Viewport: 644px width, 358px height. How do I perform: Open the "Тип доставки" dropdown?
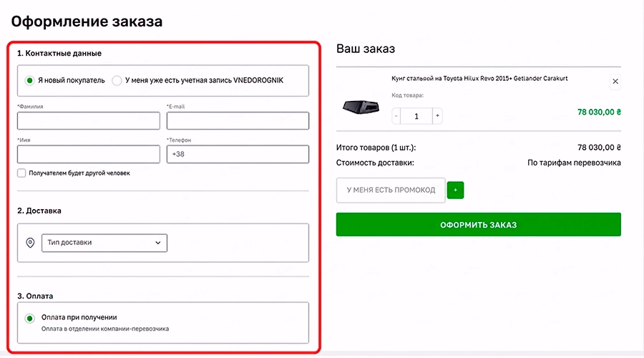click(x=104, y=243)
